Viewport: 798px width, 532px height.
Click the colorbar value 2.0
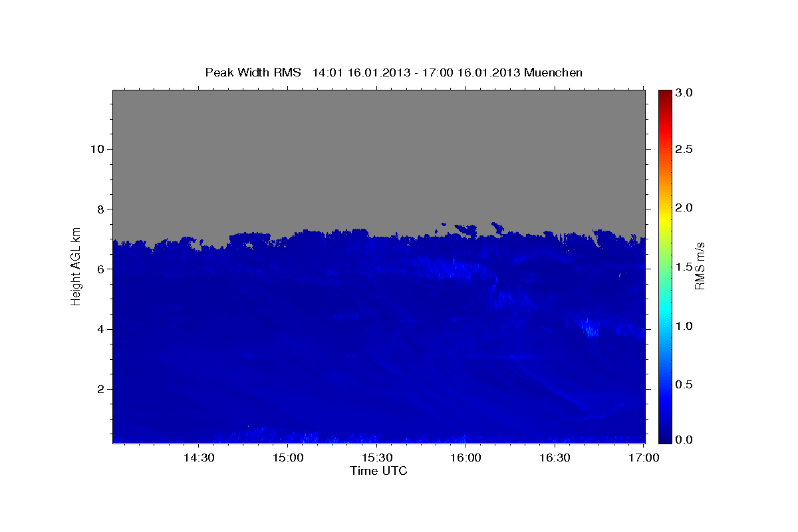click(684, 208)
